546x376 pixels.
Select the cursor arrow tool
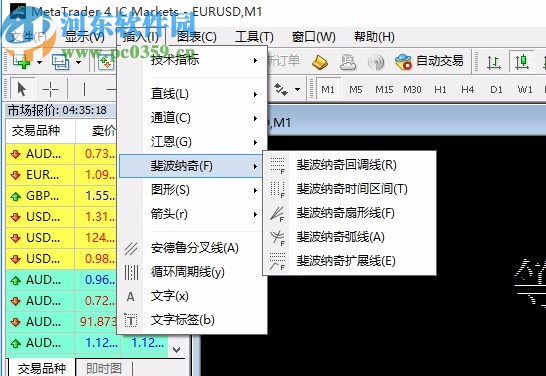22,90
